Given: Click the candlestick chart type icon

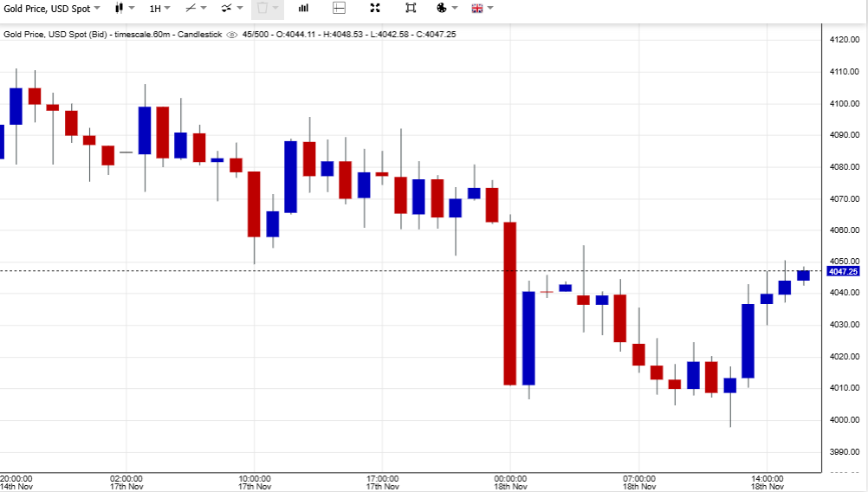Looking at the screenshot, I should 118,9.
